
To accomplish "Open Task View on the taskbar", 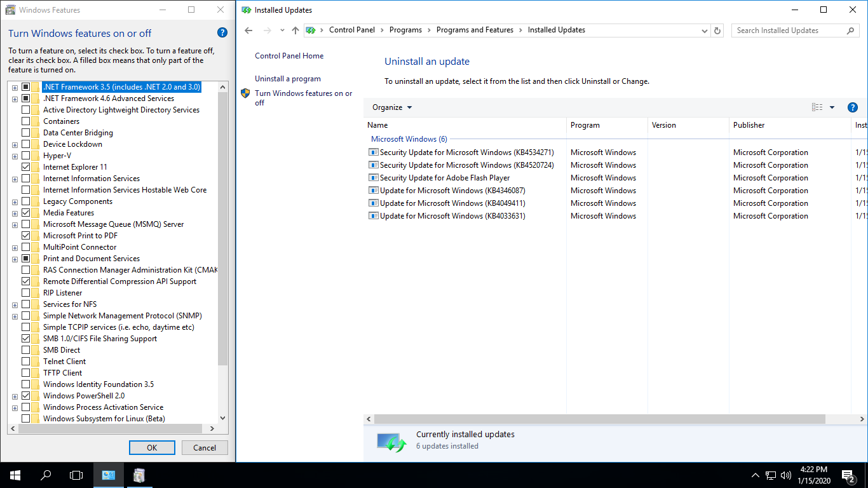I will click(76, 475).
